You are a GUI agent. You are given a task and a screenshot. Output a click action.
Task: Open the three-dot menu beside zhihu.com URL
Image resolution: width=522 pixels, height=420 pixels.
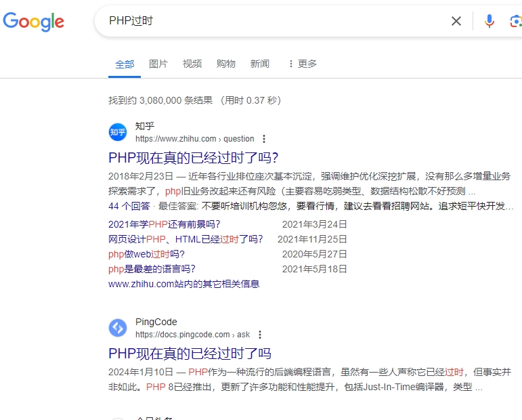click(264, 139)
